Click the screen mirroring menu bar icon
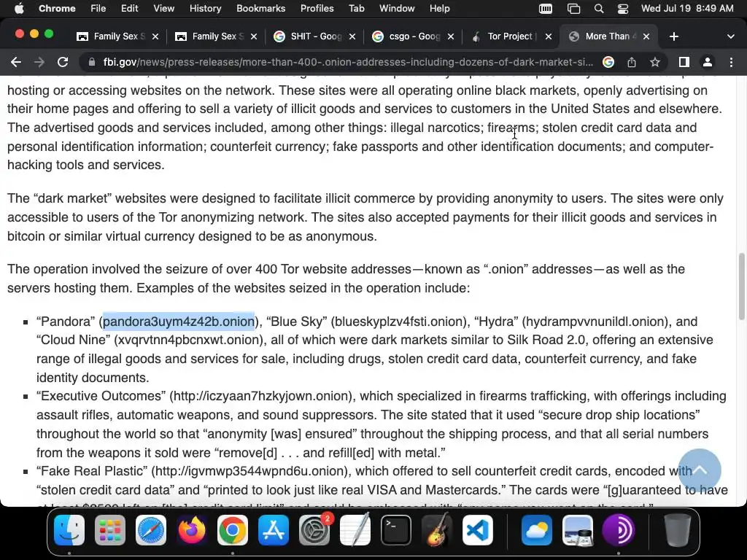 coord(573,8)
